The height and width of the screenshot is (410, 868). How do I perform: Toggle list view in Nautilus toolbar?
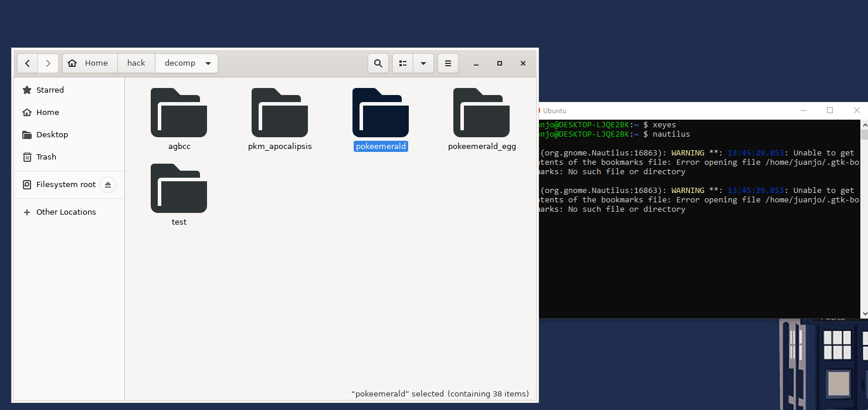pyautogui.click(x=403, y=63)
